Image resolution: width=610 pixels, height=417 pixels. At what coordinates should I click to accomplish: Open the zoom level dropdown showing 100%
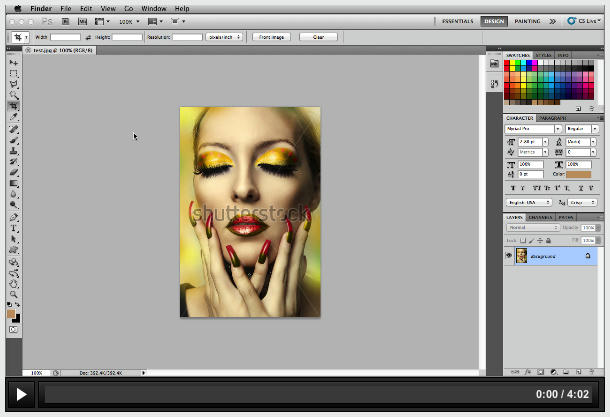point(129,22)
